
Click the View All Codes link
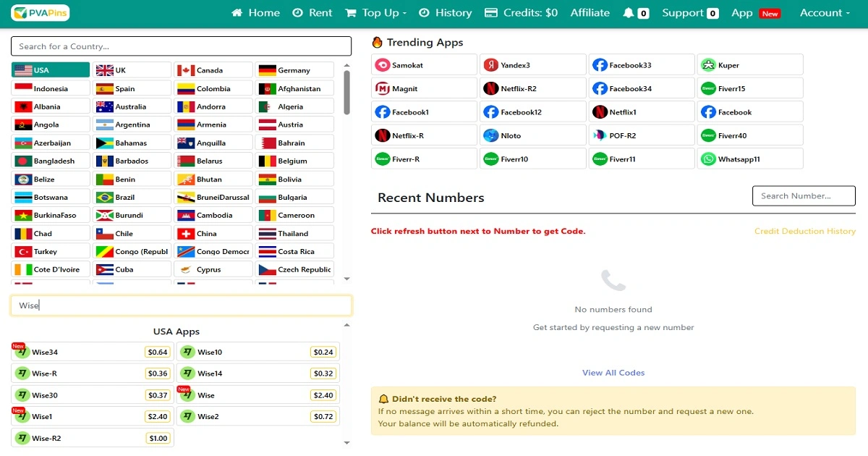pos(613,373)
